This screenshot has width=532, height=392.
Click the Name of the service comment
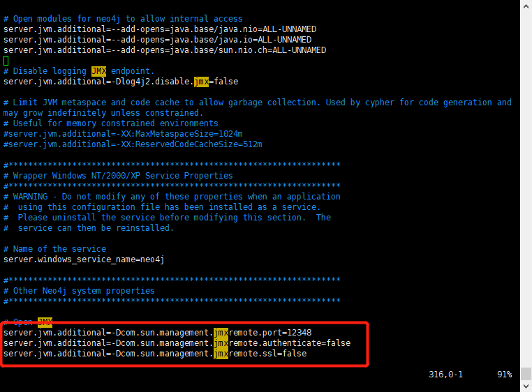[54, 249]
